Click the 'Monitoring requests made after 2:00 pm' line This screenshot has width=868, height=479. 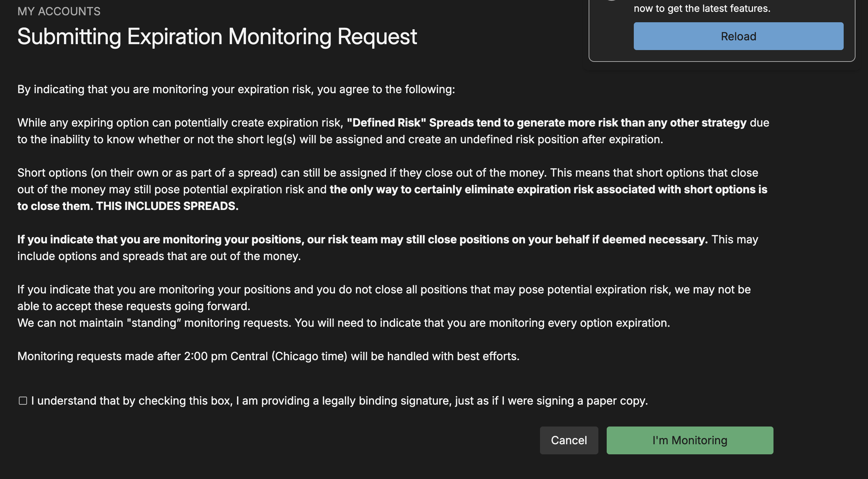(269, 356)
